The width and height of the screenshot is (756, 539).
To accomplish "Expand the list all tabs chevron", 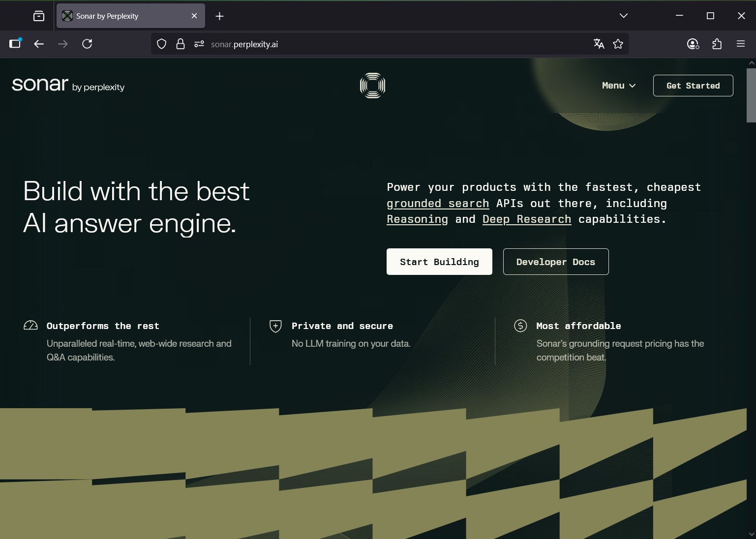I will click(624, 16).
